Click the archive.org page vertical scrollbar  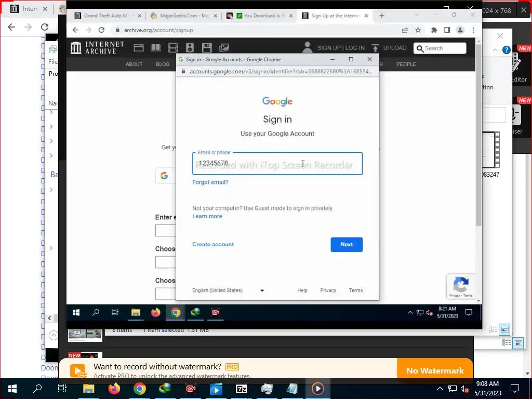(478, 136)
